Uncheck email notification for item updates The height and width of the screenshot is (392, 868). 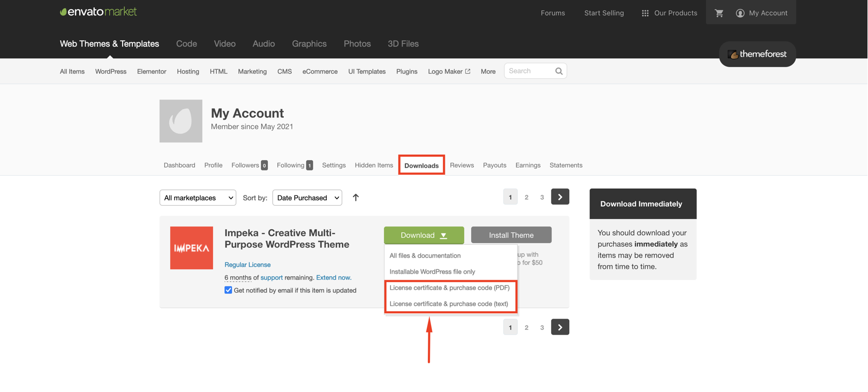tap(228, 290)
